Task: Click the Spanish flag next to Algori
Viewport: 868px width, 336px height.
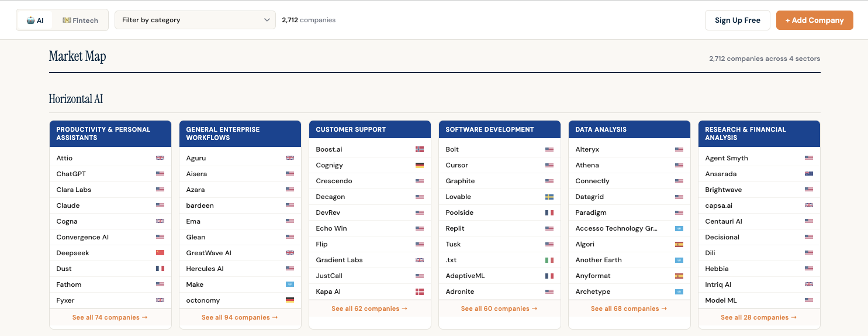Action: [679, 244]
